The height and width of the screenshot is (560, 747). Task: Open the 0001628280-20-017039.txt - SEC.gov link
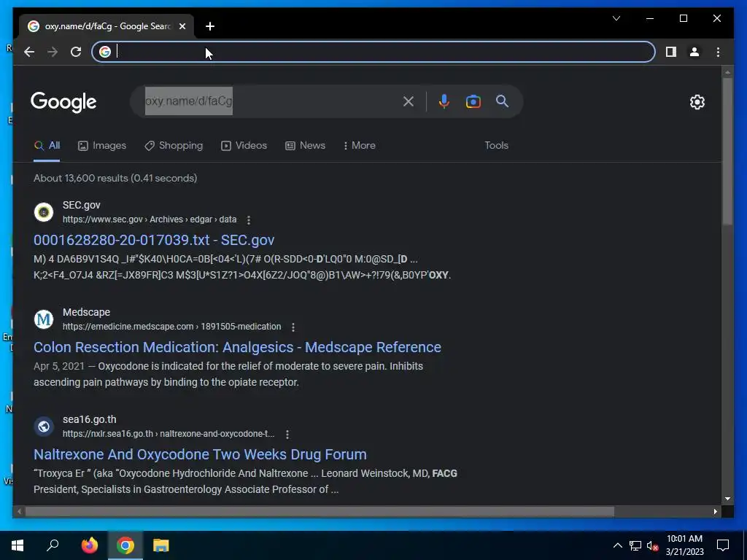[x=154, y=240]
